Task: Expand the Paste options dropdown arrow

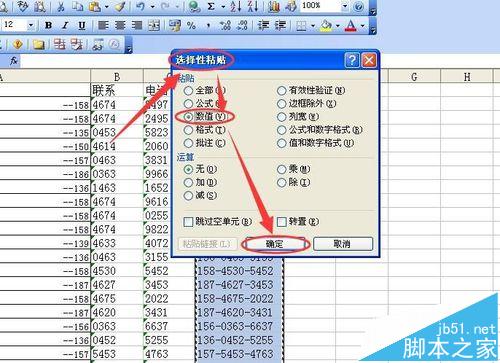Action: (x=106, y=6)
